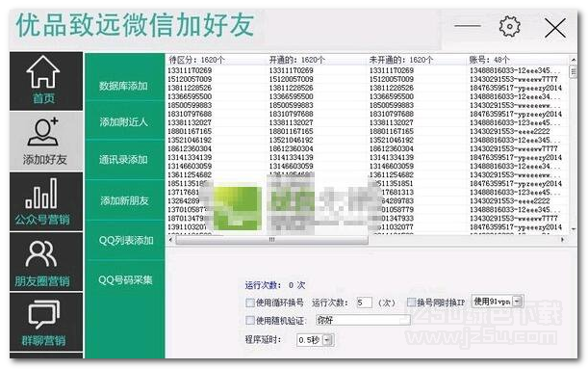588x369 pixels.
Task: Open QQ号码采集 option
Action: pos(126,280)
